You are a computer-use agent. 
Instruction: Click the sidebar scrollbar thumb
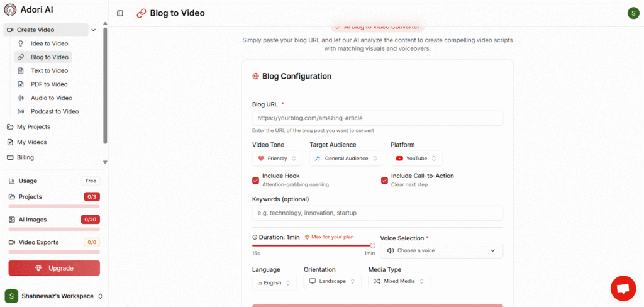[x=105, y=86]
